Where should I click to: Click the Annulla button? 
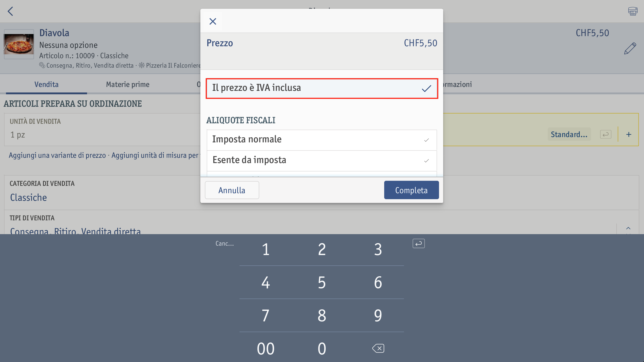point(232,190)
